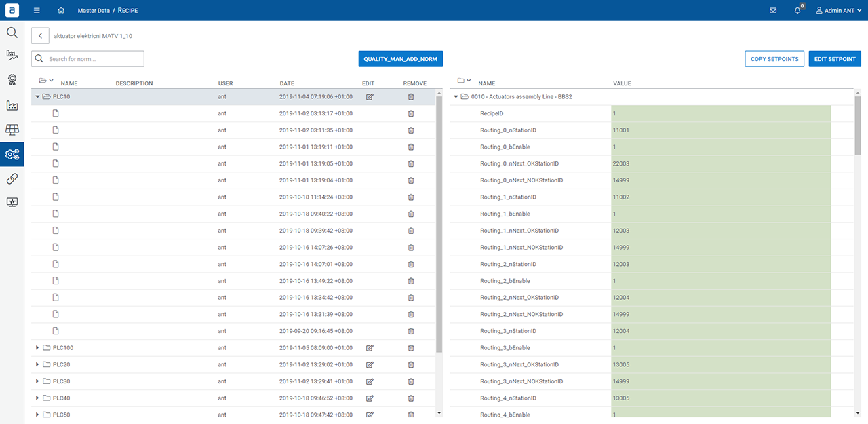
Task: Click the COPY SETPOINTS button
Action: [x=774, y=59]
